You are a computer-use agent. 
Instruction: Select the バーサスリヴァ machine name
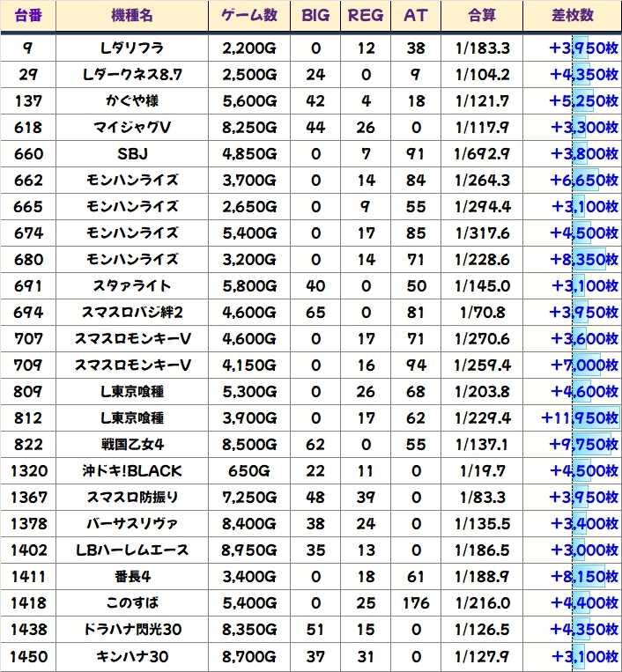click(x=132, y=524)
